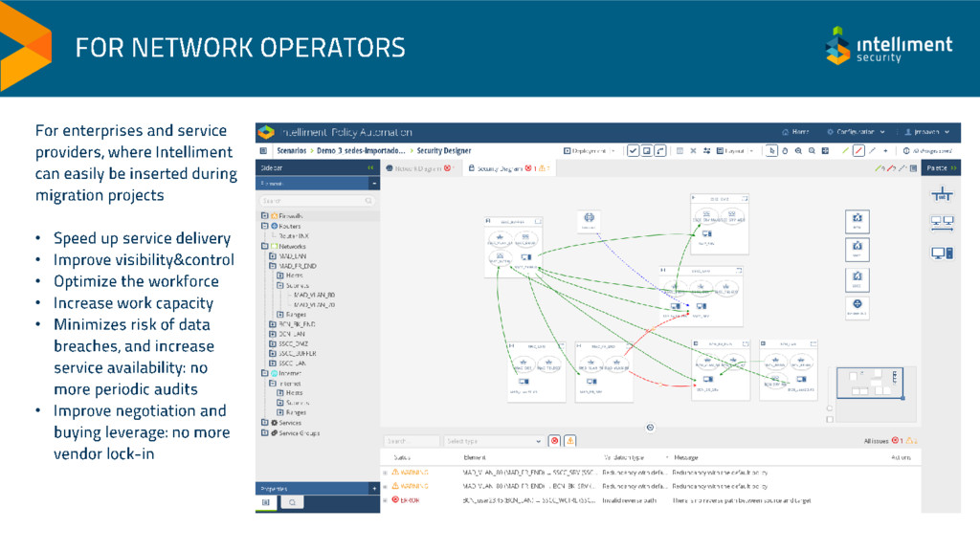980x551 pixels.
Task: Toggle the square frame view button
Action: coord(647,150)
